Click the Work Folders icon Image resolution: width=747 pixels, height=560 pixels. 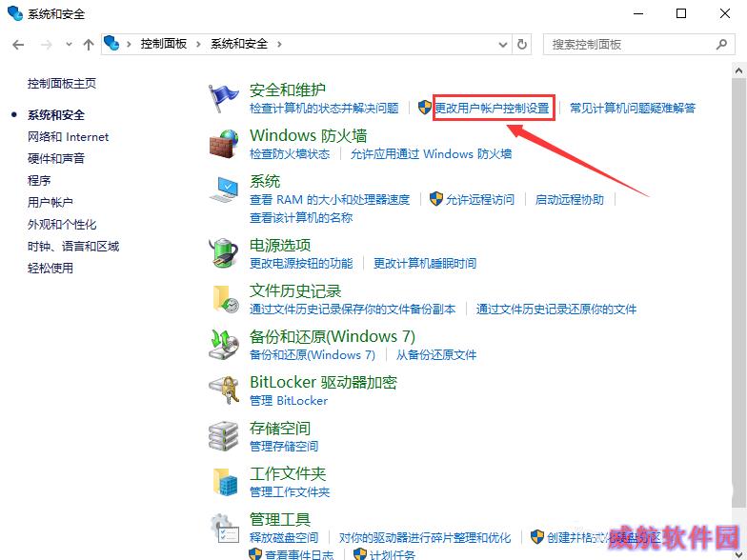(x=225, y=482)
